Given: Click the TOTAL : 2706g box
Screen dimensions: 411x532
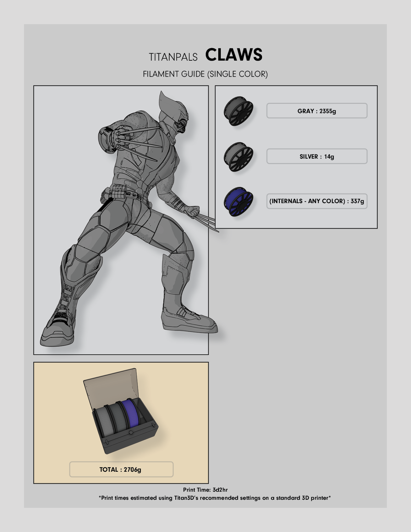Looking at the screenshot, I should tap(121, 469).
